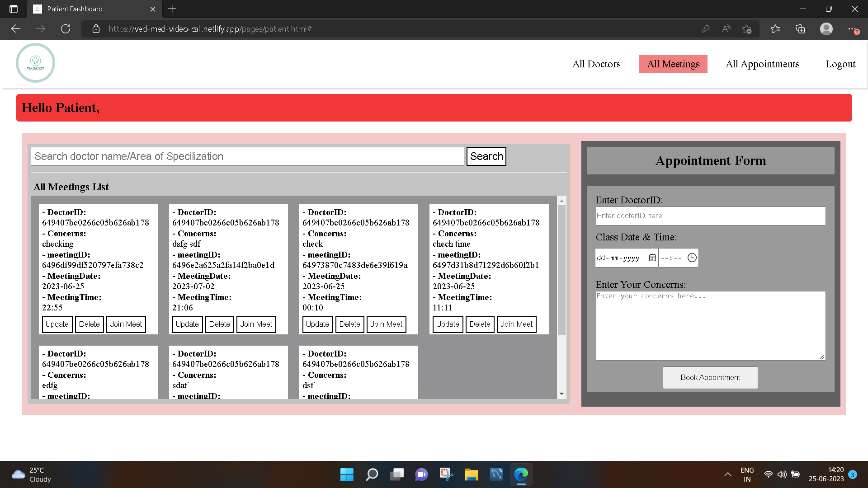Click the concerns text area
This screenshot has height=488, width=868.
(711, 326)
